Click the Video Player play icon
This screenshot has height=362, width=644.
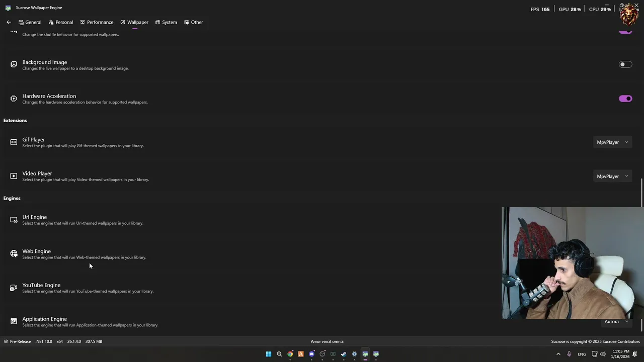(14, 176)
